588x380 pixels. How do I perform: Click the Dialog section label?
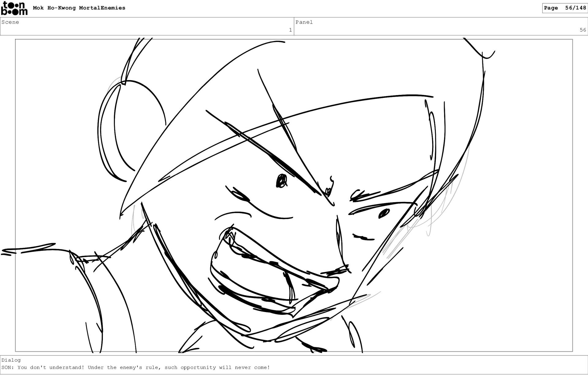point(11,360)
